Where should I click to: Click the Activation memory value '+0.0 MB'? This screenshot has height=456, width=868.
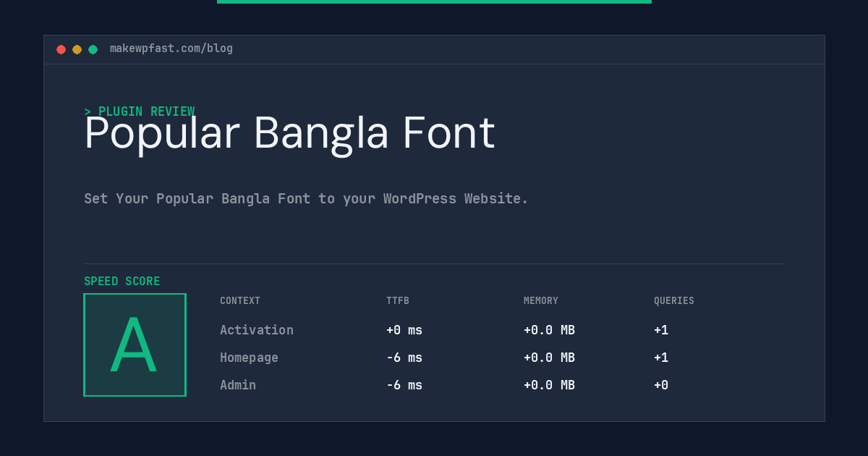(549, 330)
